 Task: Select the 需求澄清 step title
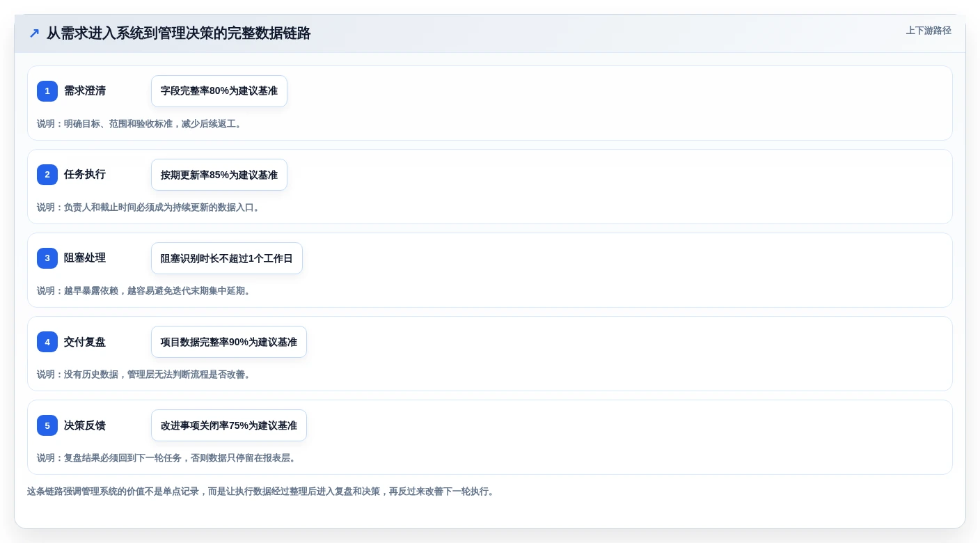pyautogui.click(x=85, y=91)
